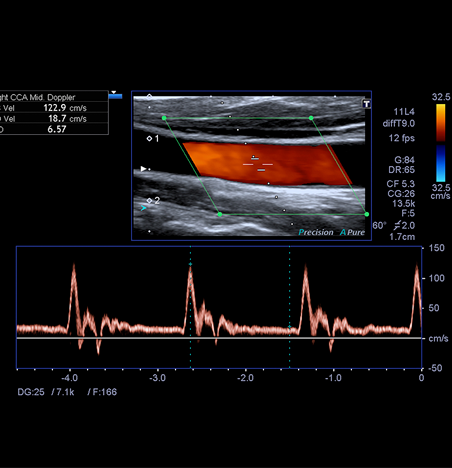Click the G:84 gain value
The height and width of the screenshot is (468, 452).
405,160
